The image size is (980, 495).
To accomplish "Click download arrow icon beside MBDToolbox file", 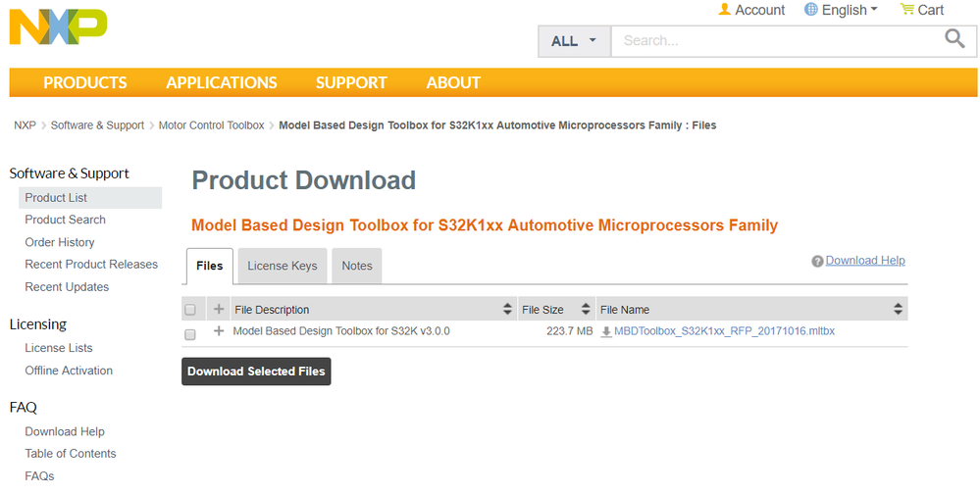I will click(606, 332).
